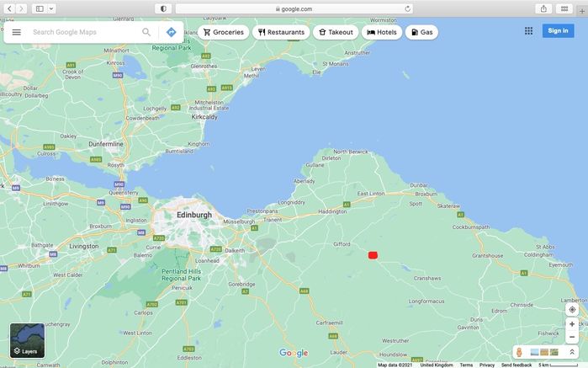588x368 pixels.
Task: Show Safari tab overview
Action: pyautogui.click(x=564, y=8)
